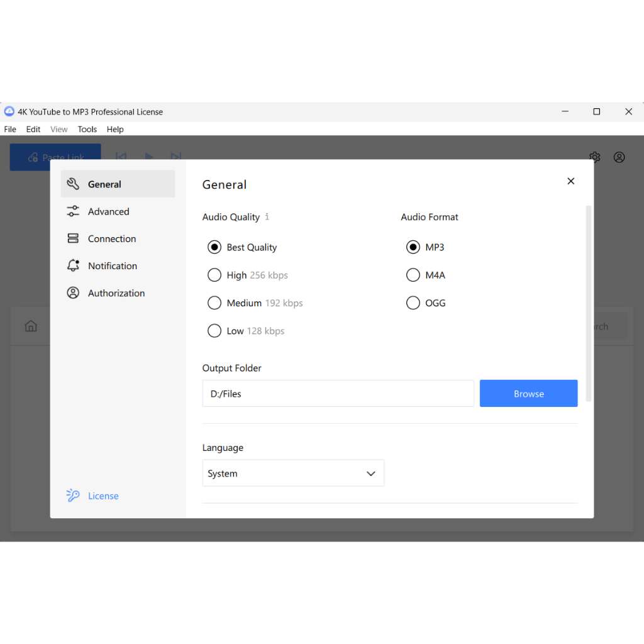Screen dimensions: 644x644
Task: Click the Output Folder path field
Action: 338,394
